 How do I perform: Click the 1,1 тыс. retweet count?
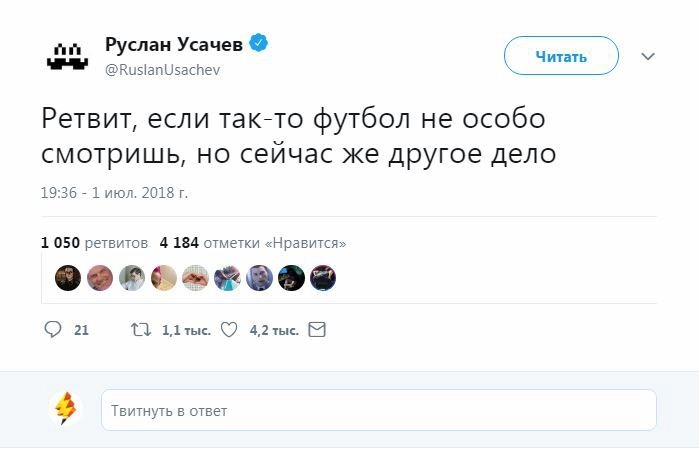click(x=186, y=330)
